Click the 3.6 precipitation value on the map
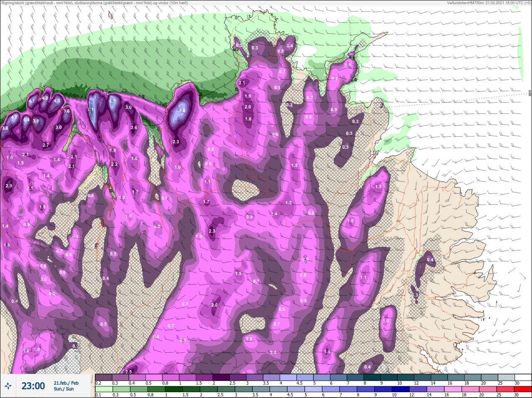 point(66,111)
